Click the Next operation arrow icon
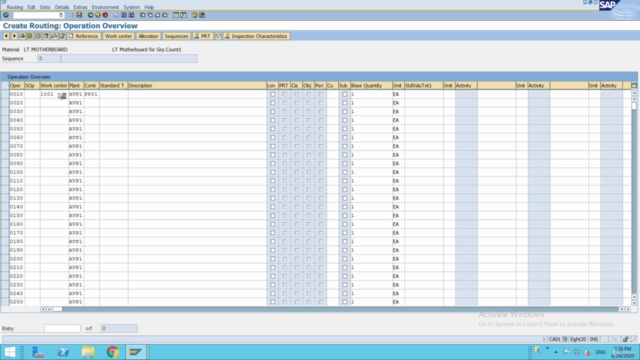This screenshot has height=360, width=640. point(14,36)
